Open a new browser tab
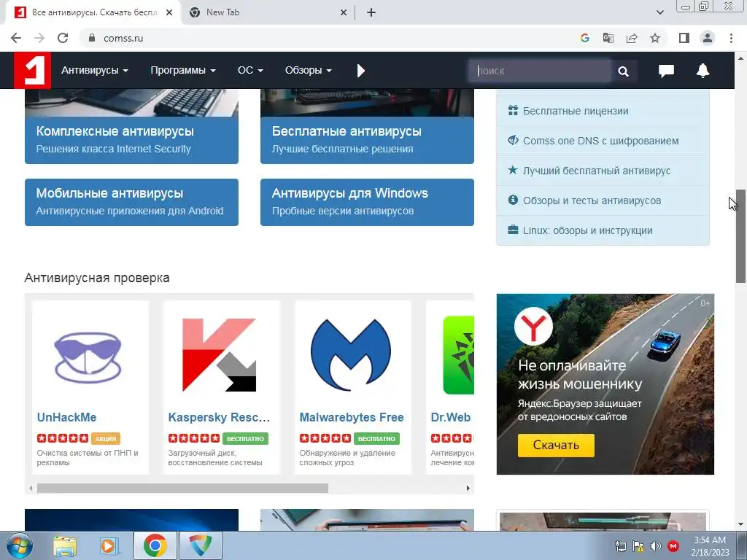This screenshot has height=560, width=747. (371, 12)
